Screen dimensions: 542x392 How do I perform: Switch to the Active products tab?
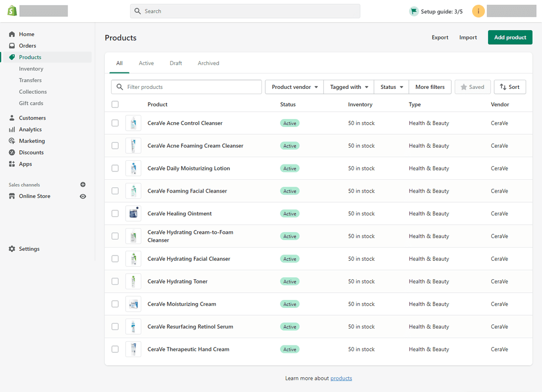146,63
